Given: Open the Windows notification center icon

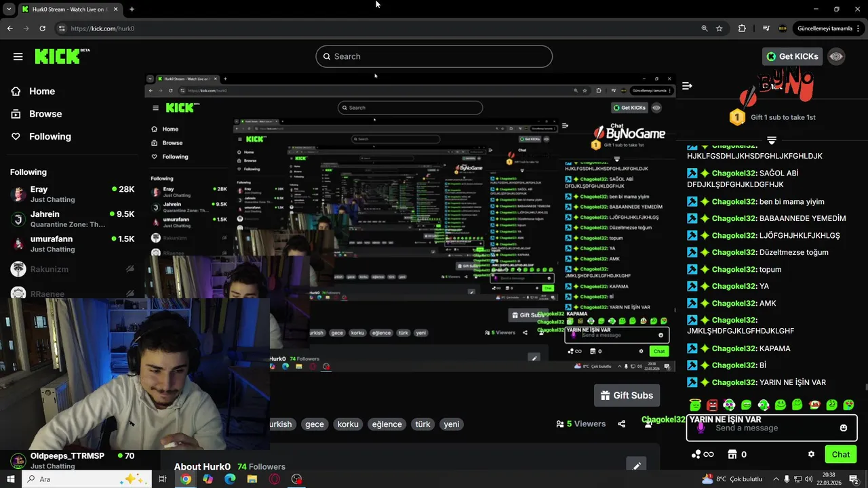Looking at the screenshot, I should pyautogui.click(x=854, y=479).
